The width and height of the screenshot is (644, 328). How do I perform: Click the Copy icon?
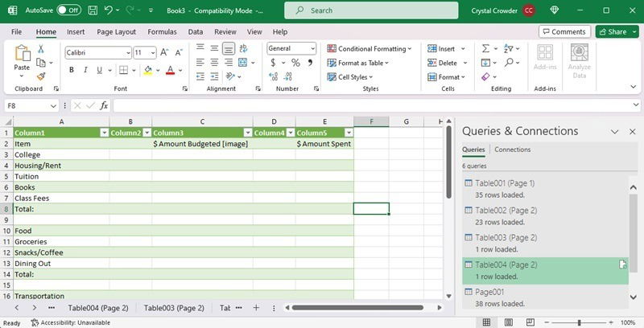pyautogui.click(x=41, y=63)
